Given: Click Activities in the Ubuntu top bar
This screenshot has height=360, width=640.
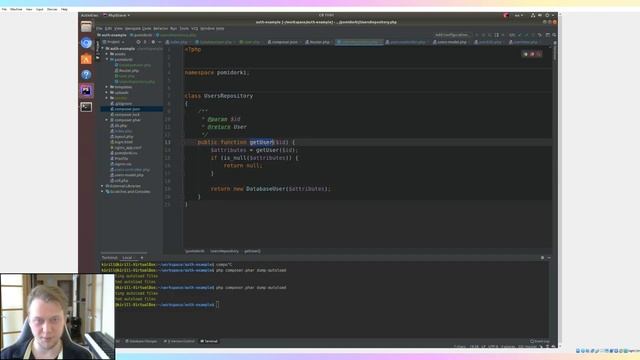Looking at the screenshot, I should tap(90, 16).
